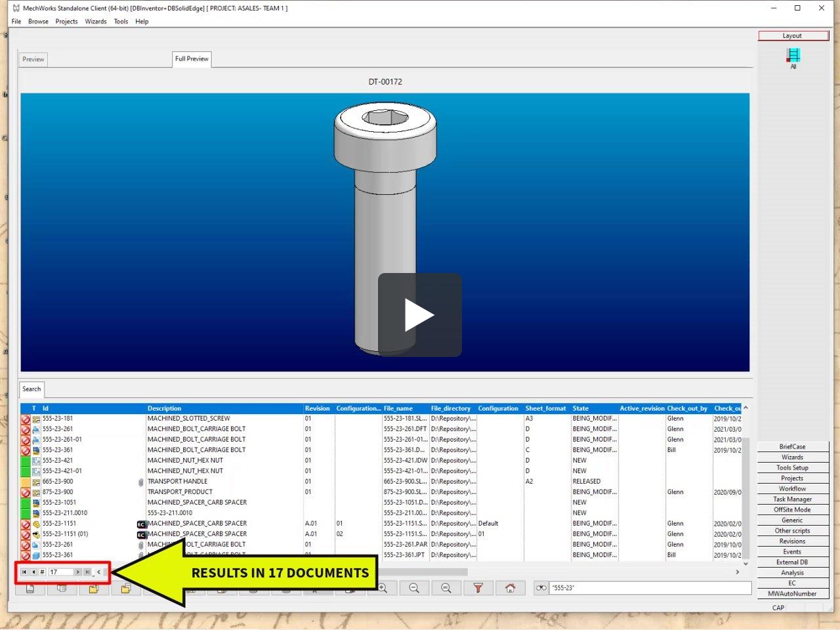Open the yellow folder icon on the bottom toolbar
This screenshot has height=630, width=840.
click(94, 588)
